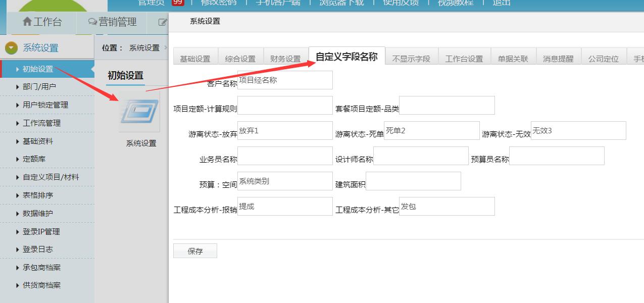Collapse the 系统设置 round arrow icon
The image size is (644, 303).
11,48
